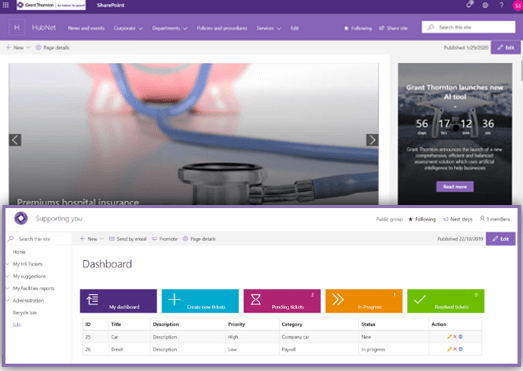Click SharePoint label in top bar

[110, 5]
